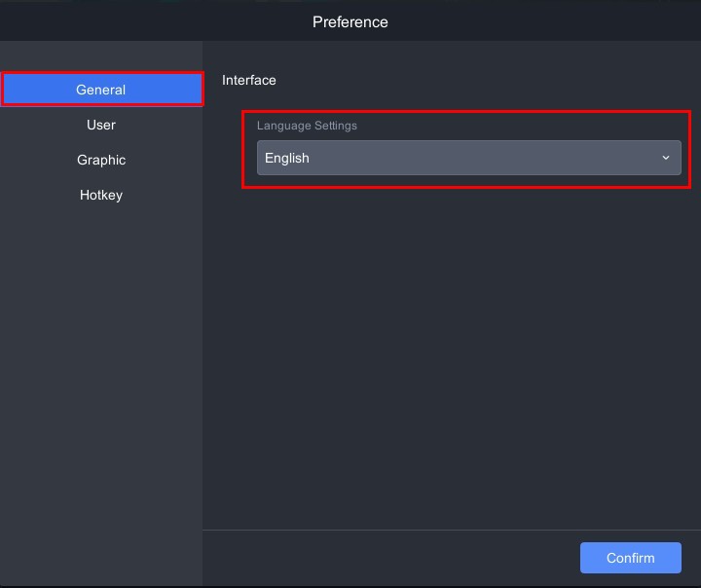Switch to the User tab
Viewport: 701px width, 588px height.
[x=101, y=125]
